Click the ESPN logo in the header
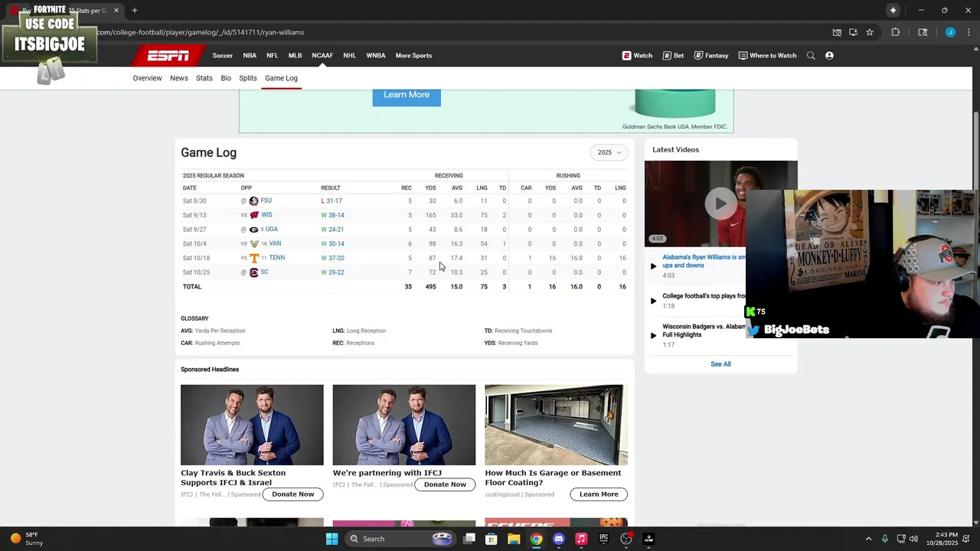Screen dimensions: 980x551 (x=168, y=55)
